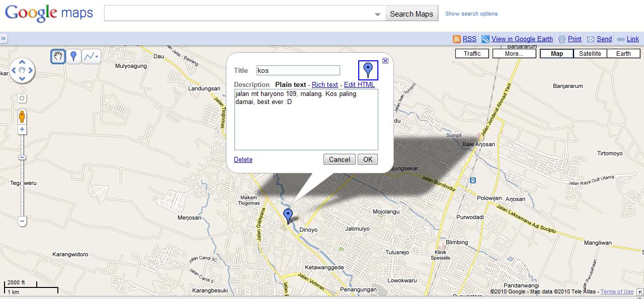Click the Tirtomoyo map label
The image size is (644, 299).
(610, 153)
